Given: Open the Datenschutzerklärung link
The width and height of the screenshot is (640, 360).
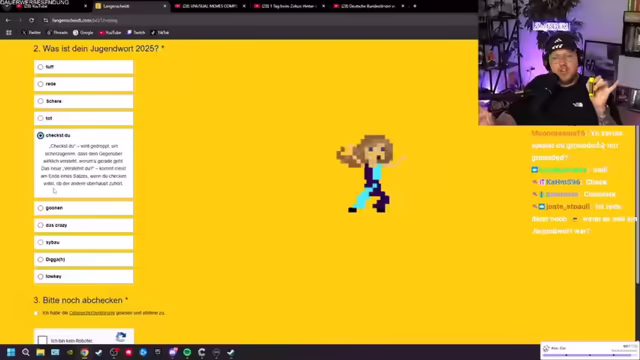Looking at the screenshot, I should 92,313.
